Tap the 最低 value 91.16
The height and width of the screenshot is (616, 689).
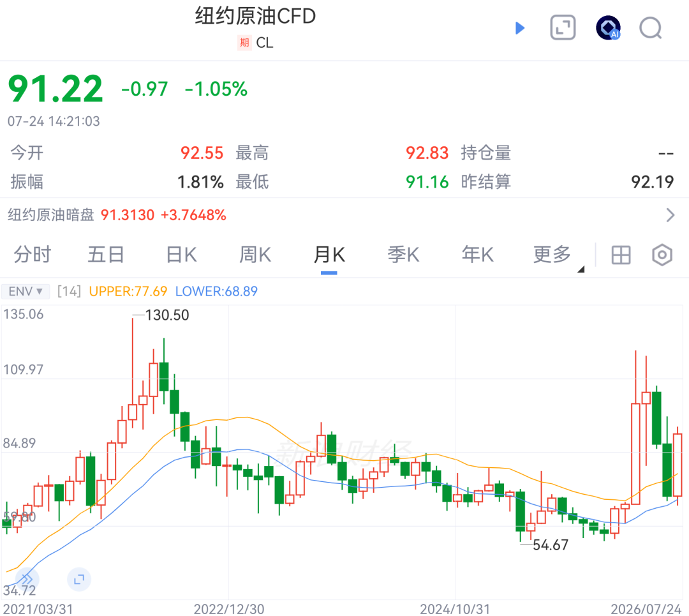[427, 181]
